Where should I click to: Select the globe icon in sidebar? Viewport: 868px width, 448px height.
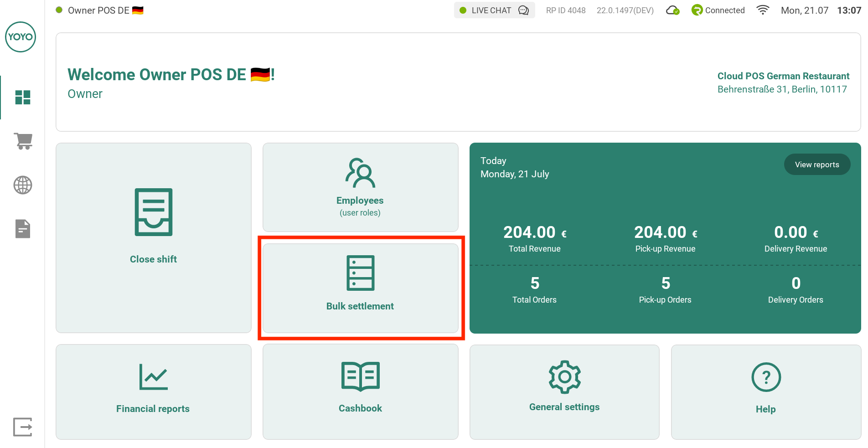point(22,185)
